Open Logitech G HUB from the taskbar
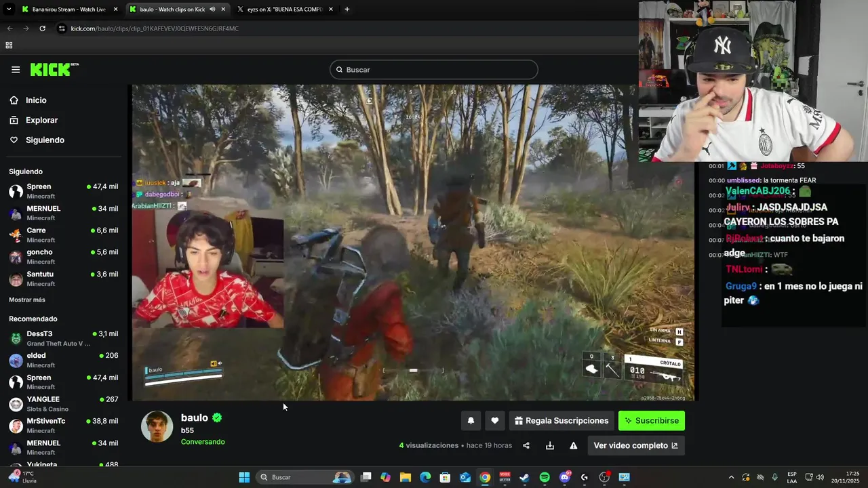 585,477
